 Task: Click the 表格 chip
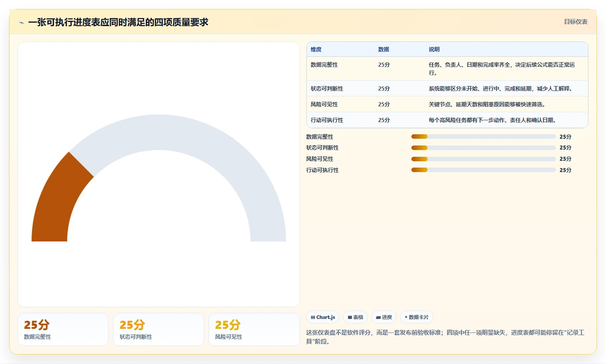pyautogui.click(x=355, y=317)
